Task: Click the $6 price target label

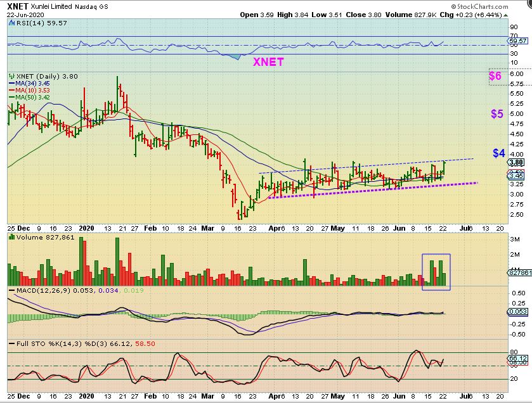Action: point(495,75)
